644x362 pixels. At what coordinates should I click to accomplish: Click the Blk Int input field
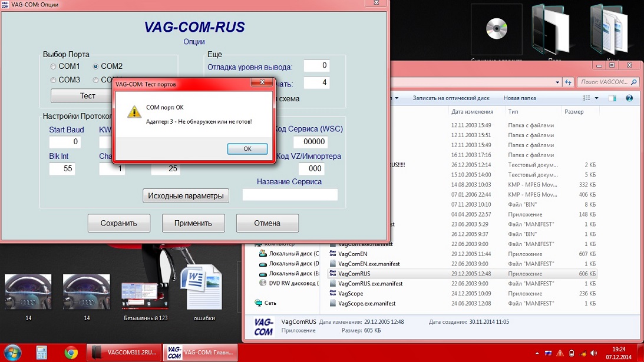tap(65, 169)
